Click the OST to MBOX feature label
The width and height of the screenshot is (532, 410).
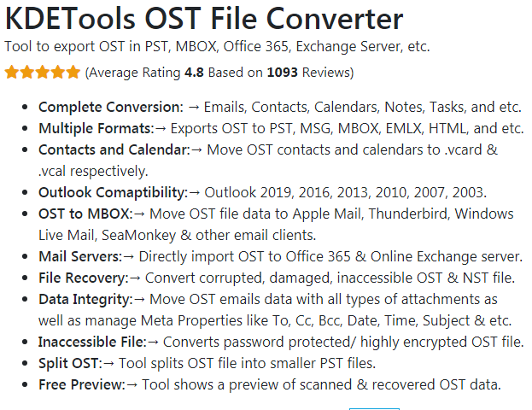click(85, 214)
